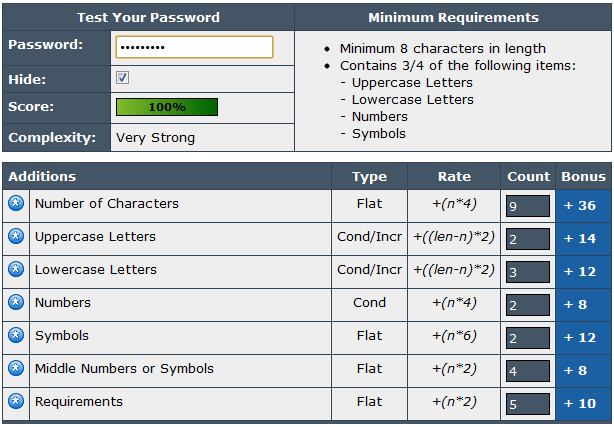Click the star icon beside Symbols

(16, 335)
